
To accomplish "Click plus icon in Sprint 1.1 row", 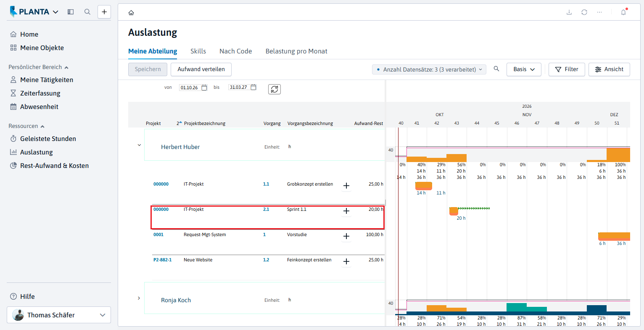I will (346, 211).
